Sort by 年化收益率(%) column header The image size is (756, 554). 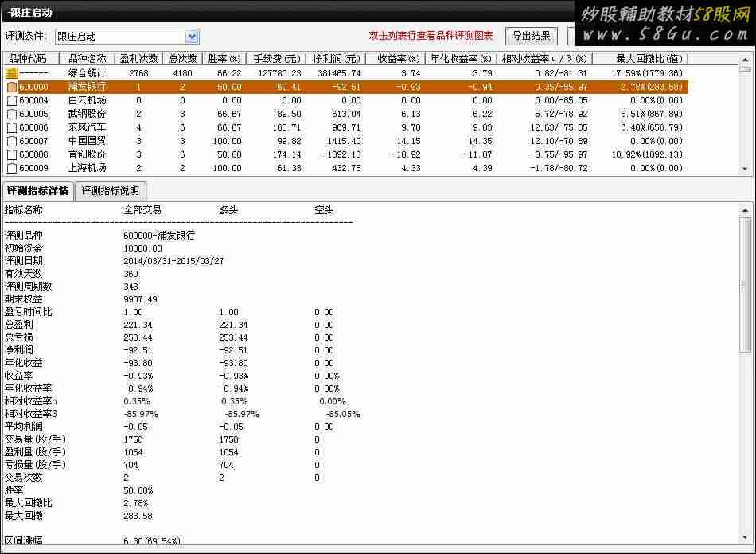461,58
